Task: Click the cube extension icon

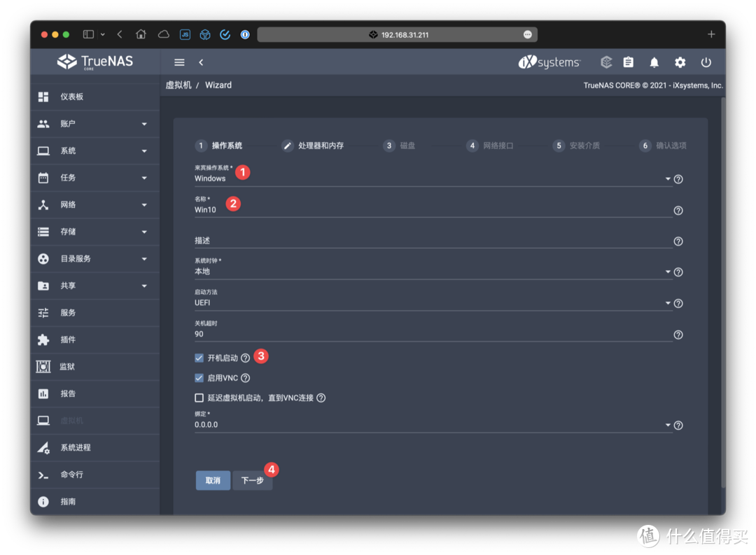Action: tap(205, 35)
